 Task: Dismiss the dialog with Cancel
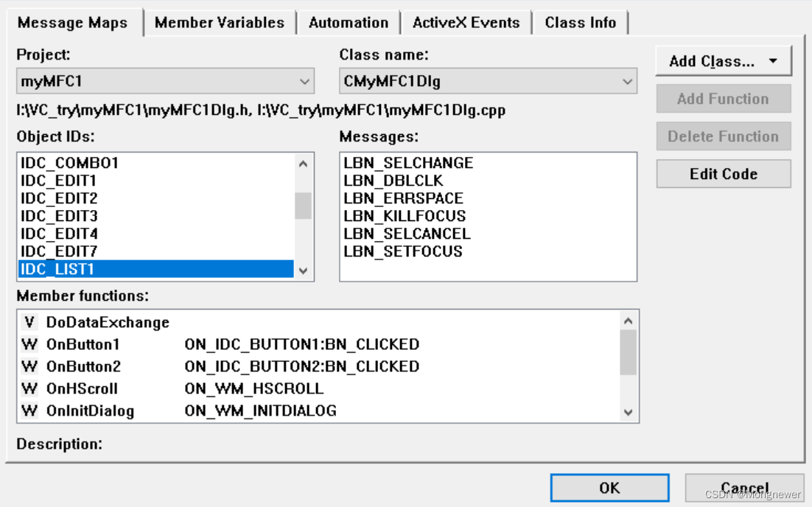(746, 487)
